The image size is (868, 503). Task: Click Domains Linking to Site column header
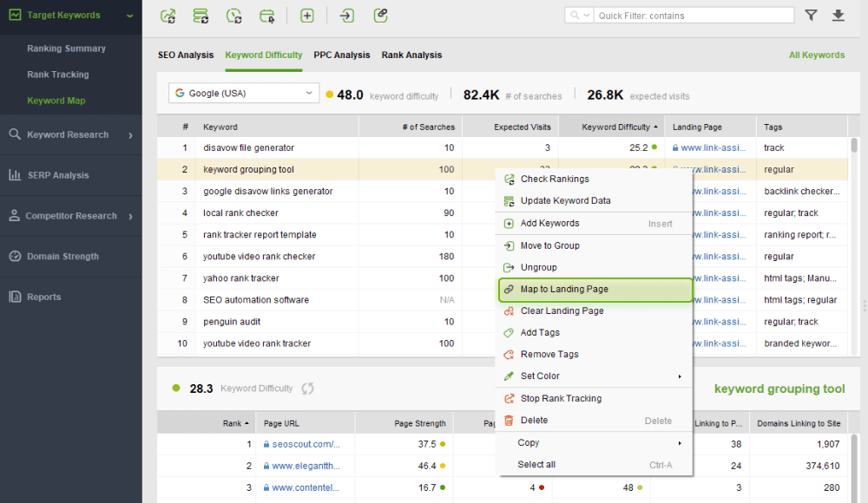799,423
